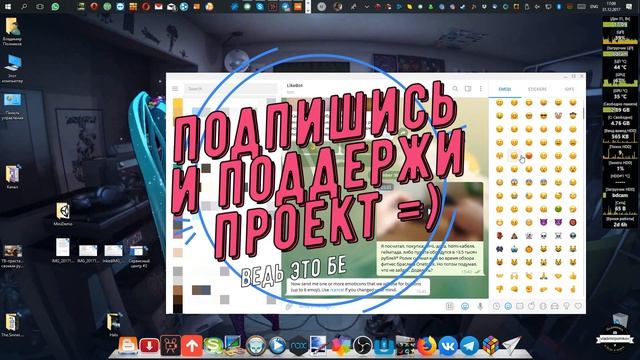Select the Канал folder on desktop
The height and width of the screenshot is (360, 640).
click(x=12, y=177)
